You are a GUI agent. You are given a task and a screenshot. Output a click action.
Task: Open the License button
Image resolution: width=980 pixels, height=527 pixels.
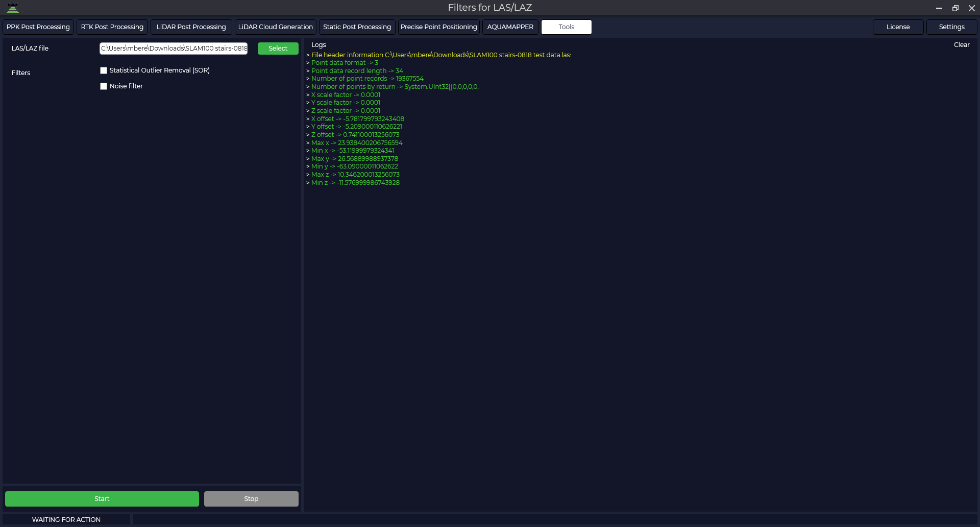[898, 27]
